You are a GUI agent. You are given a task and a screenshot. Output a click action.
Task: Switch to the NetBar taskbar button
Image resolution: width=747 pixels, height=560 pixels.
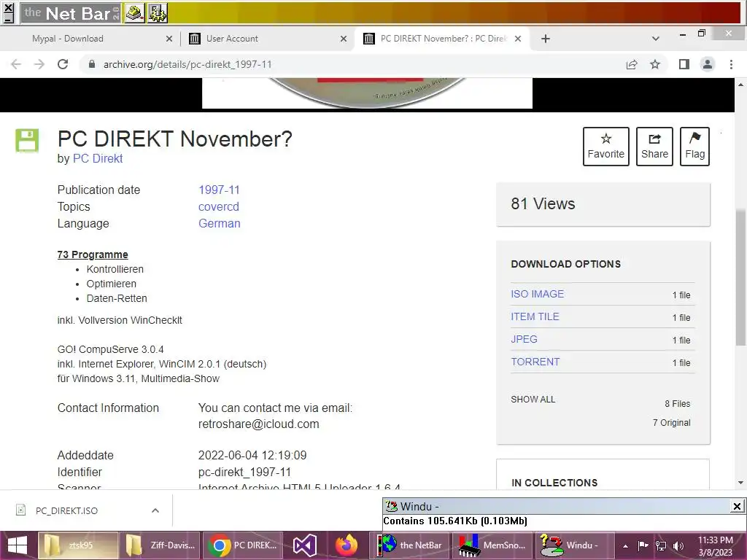coord(409,545)
